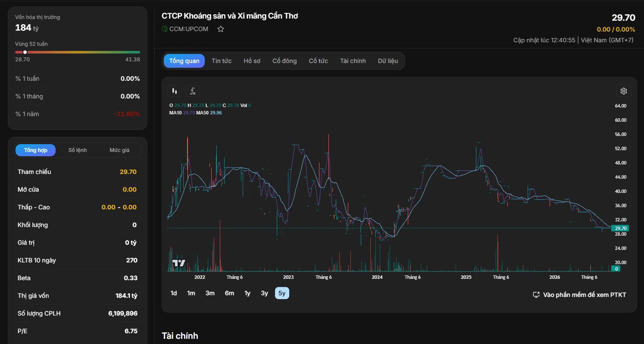Select the Tổng hợp panel tab

36,150
